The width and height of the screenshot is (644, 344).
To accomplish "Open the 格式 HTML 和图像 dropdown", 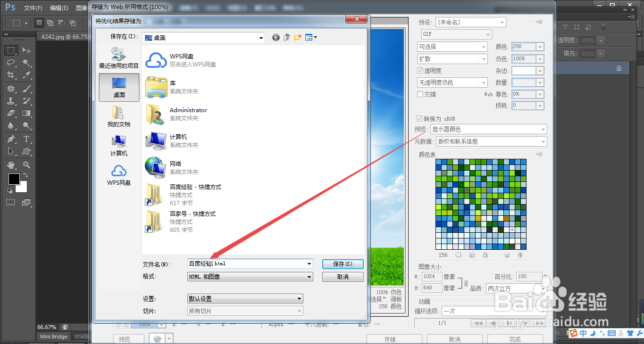I will (250, 277).
